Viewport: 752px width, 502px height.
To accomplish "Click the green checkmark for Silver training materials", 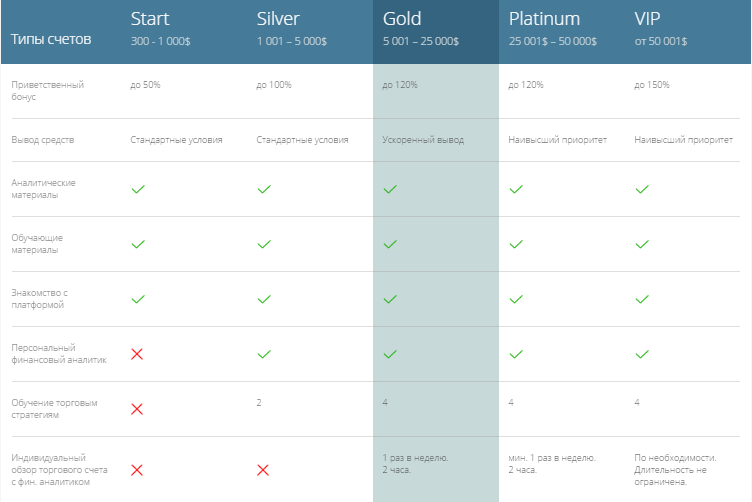I will click(264, 245).
